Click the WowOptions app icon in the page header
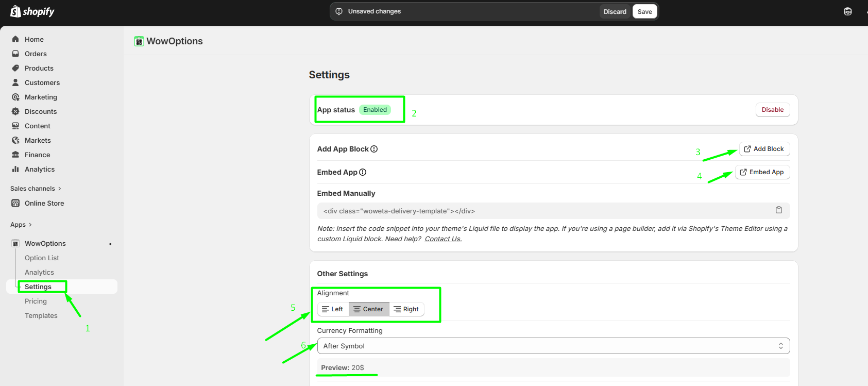Image resolution: width=868 pixels, height=386 pixels. [x=139, y=41]
